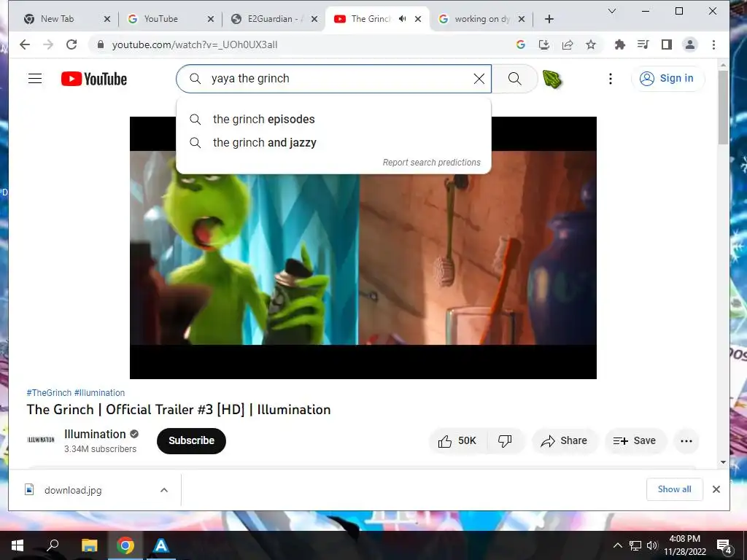This screenshot has width=747, height=560.
Task: Share this page from address bar
Action: point(568,44)
